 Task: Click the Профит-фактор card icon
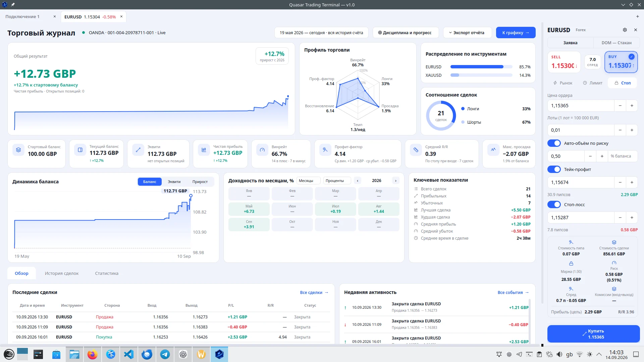click(x=325, y=150)
